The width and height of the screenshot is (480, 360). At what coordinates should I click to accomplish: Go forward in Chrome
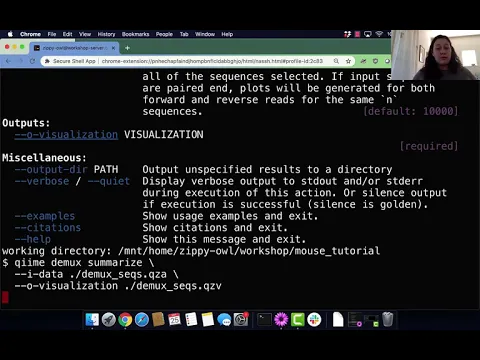[21, 61]
